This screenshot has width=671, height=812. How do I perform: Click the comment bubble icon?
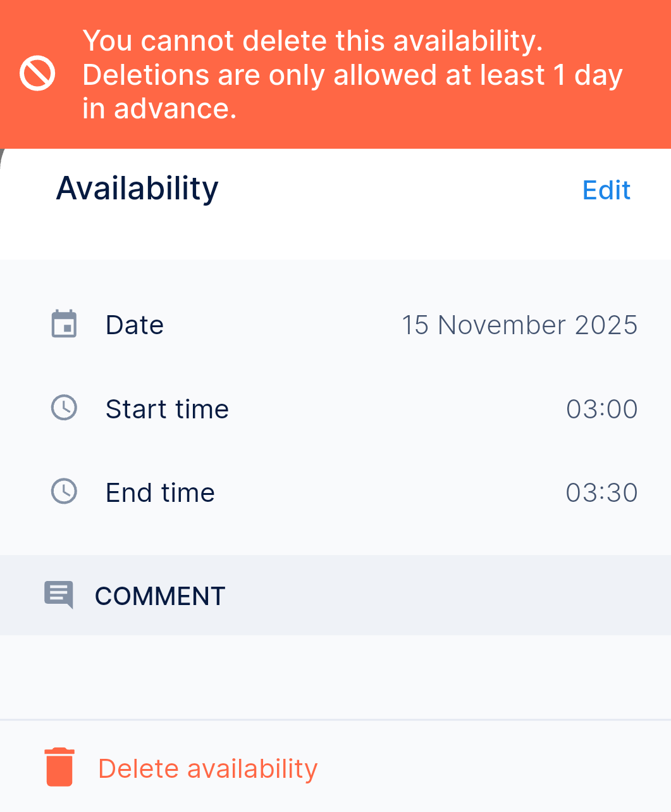click(x=59, y=595)
